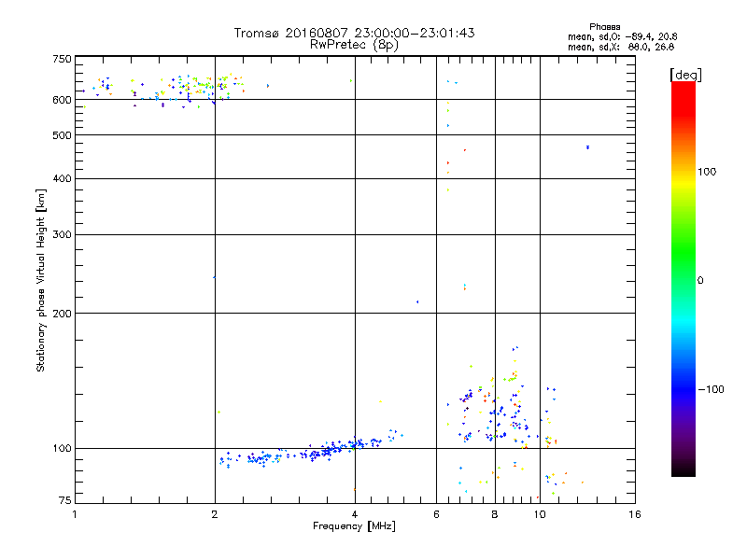Screen dimensions: 747x560
Task: Click the y-axis tick label '75'
Action: (x=65, y=500)
